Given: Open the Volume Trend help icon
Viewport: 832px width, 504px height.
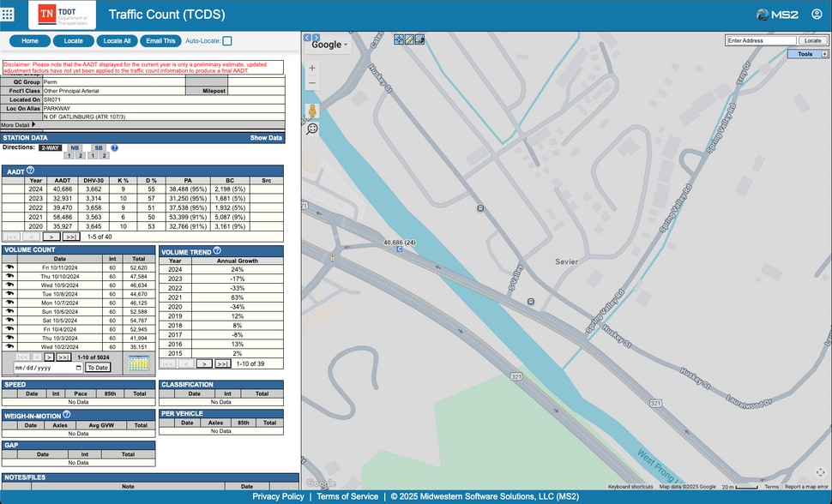Looking at the screenshot, I should [x=217, y=251].
